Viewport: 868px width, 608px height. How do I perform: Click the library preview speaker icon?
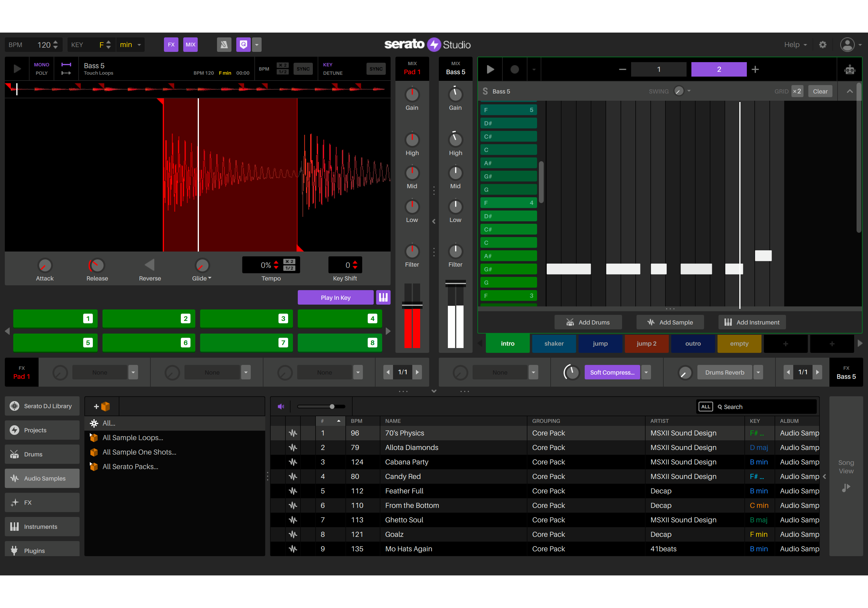tap(281, 406)
